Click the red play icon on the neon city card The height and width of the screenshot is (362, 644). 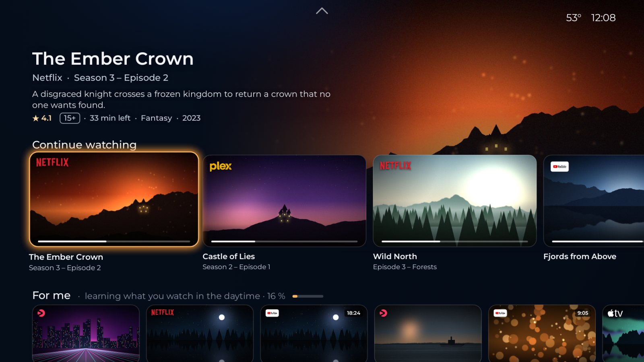(41, 313)
